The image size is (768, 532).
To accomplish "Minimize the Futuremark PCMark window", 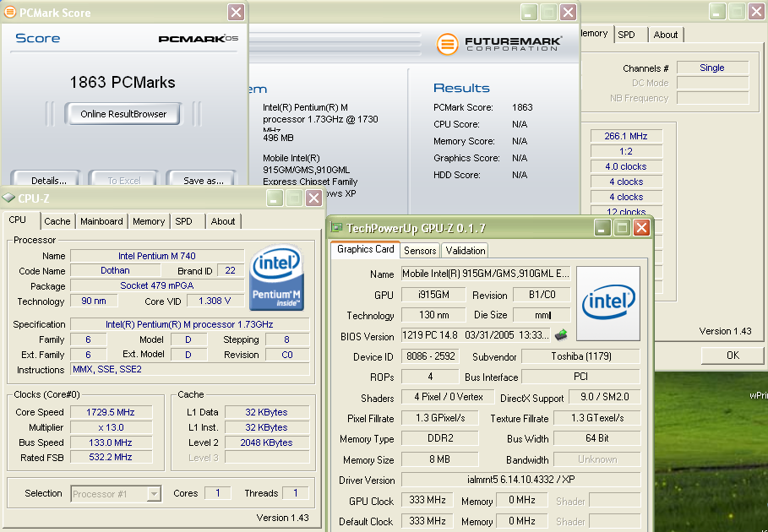I will (529, 12).
